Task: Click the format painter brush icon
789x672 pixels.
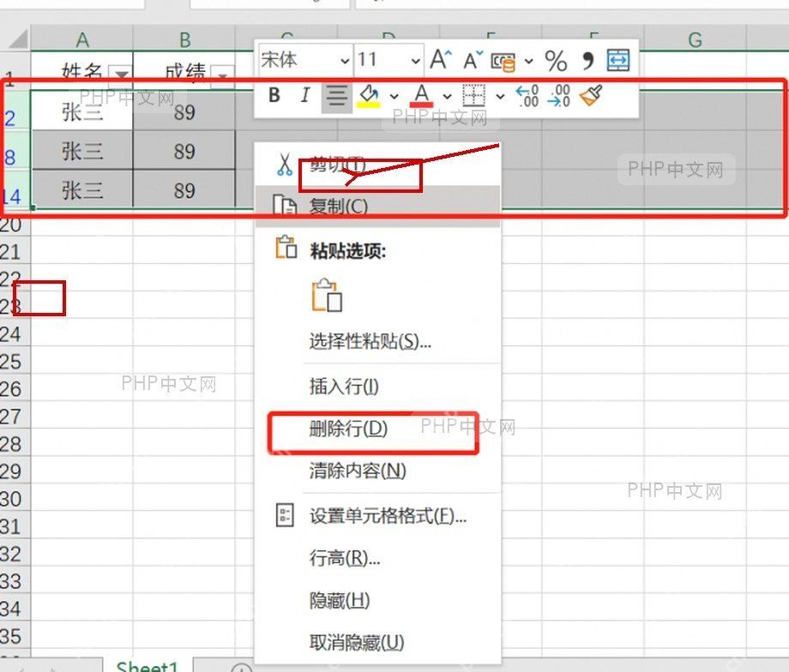Action: click(591, 95)
